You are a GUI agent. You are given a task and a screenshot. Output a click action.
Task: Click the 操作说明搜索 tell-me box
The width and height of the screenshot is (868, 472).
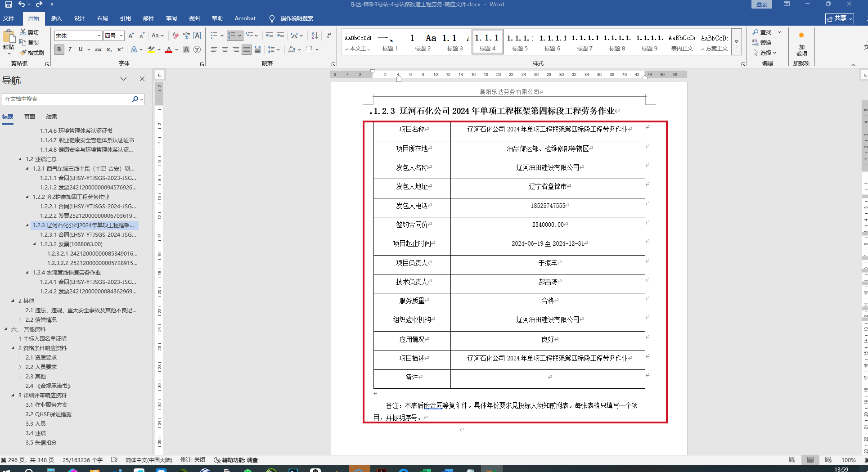(x=291, y=18)
